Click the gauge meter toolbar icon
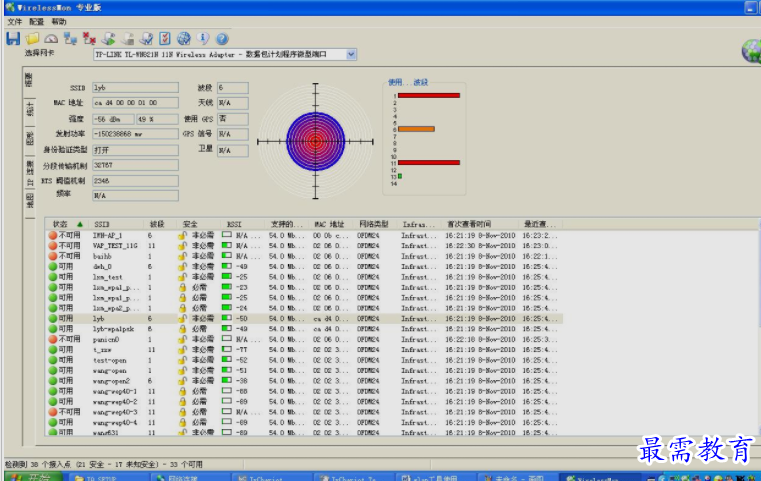This screenshot has height=481, width=761. pos(51,38)
